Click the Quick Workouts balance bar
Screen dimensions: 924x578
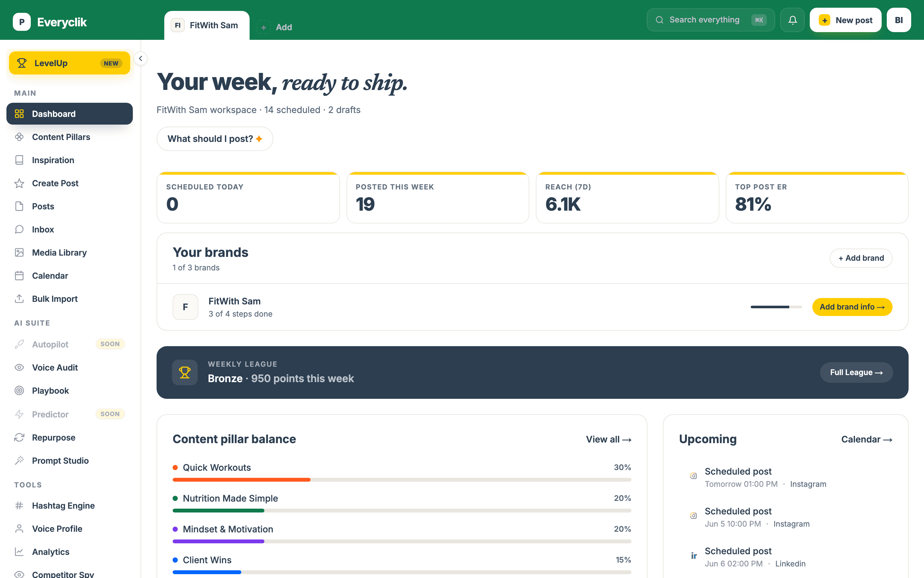pyautogui.click(x=402, y=480)
